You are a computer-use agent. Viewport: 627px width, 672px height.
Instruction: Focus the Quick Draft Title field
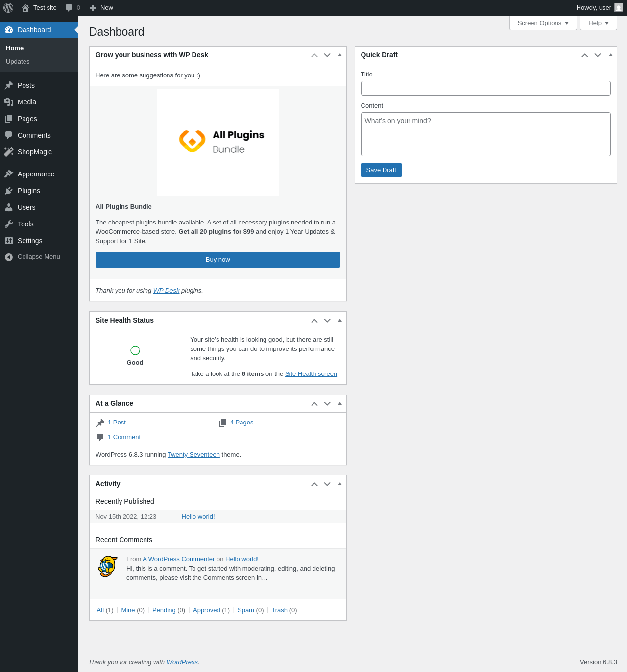pos(486,88)
